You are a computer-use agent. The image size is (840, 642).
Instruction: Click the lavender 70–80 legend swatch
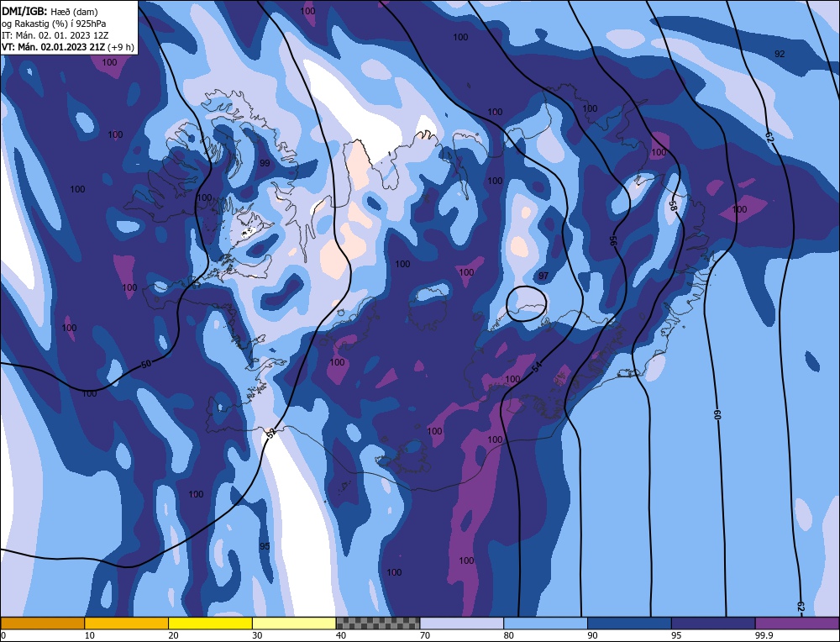[462, 623]
